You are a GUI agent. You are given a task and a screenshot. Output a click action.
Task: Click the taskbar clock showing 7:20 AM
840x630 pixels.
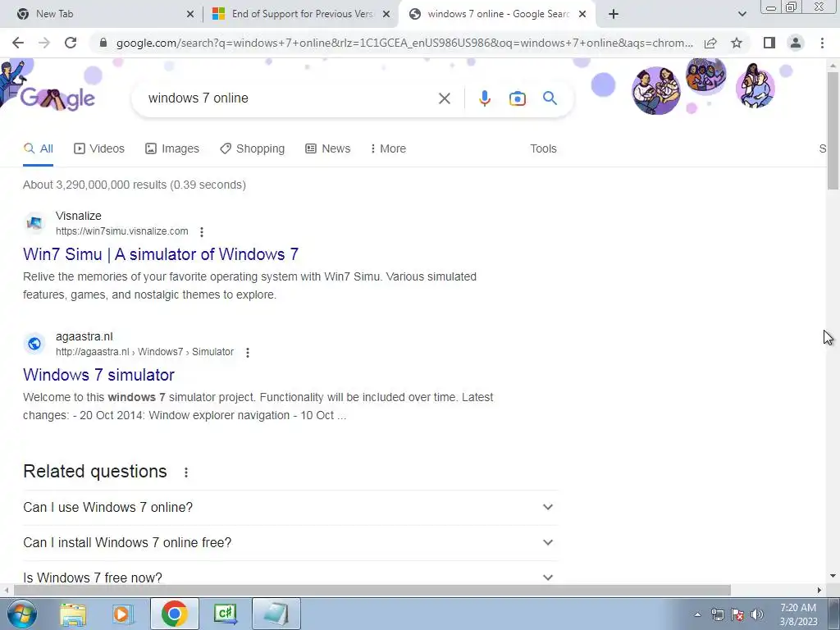(798, 614)
